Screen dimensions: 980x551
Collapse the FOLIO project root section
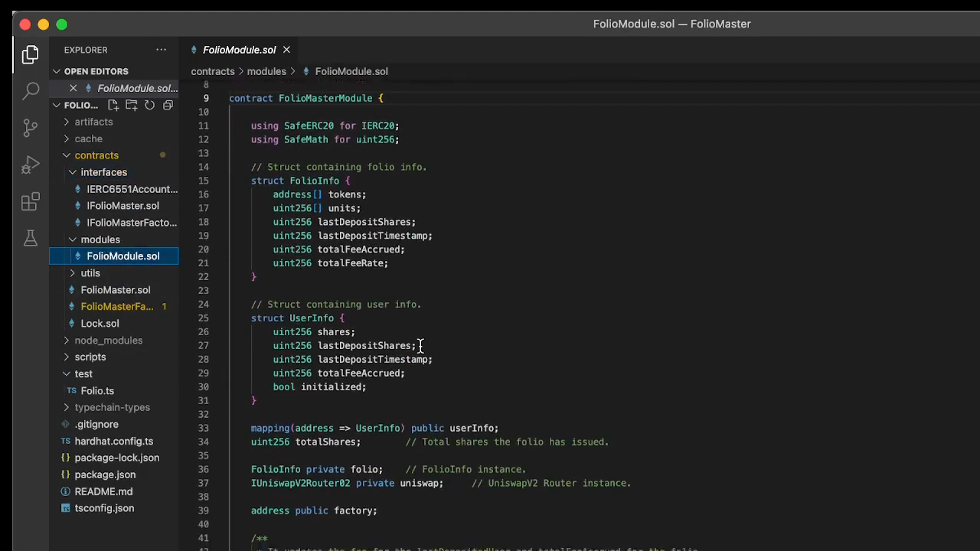(81, 105)
